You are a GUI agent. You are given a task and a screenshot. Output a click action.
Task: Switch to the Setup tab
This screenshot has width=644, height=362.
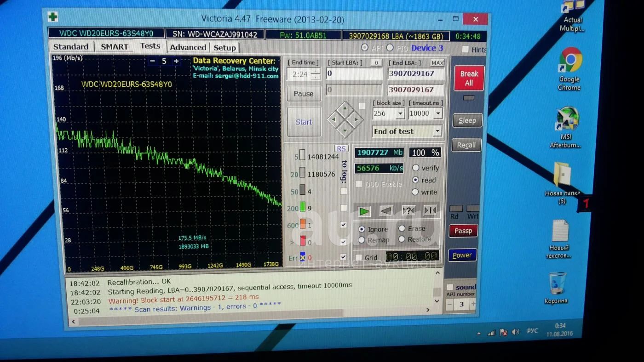[224, 47]
